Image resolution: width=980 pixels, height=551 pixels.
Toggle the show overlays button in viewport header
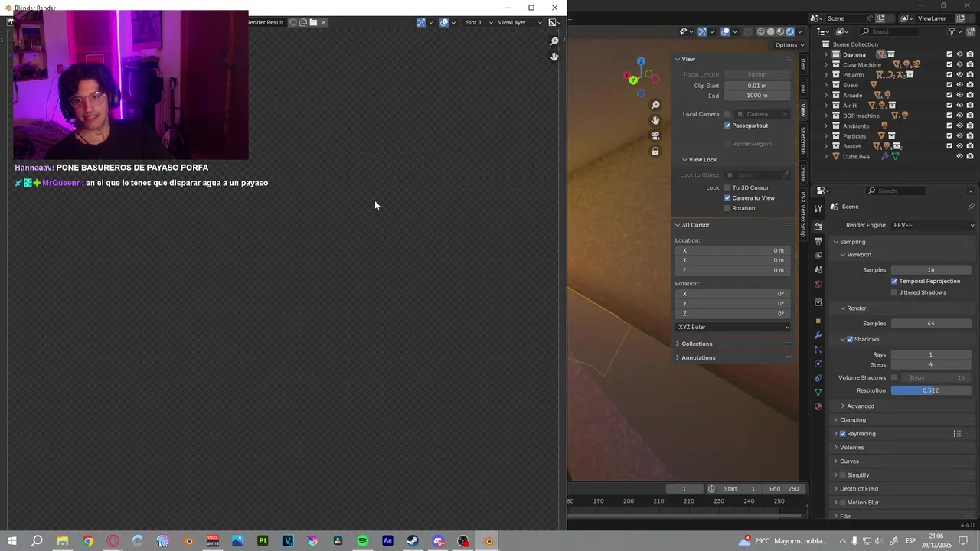(725, 31)
